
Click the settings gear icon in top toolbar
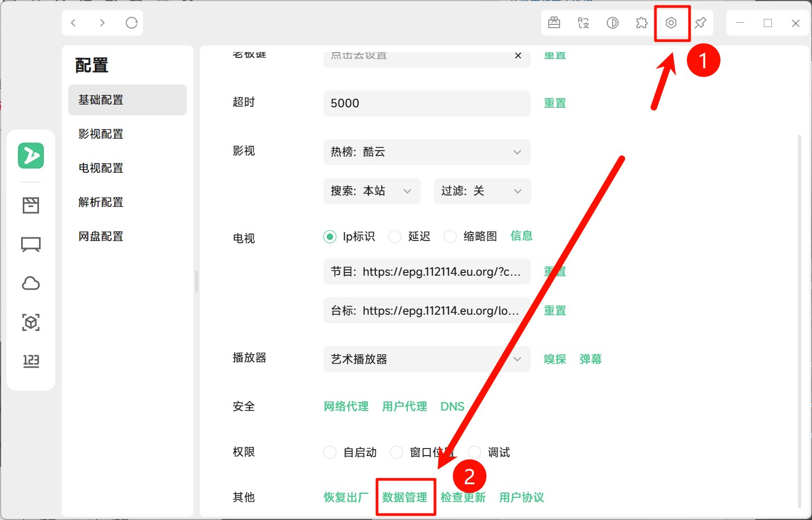coord(671,23)
